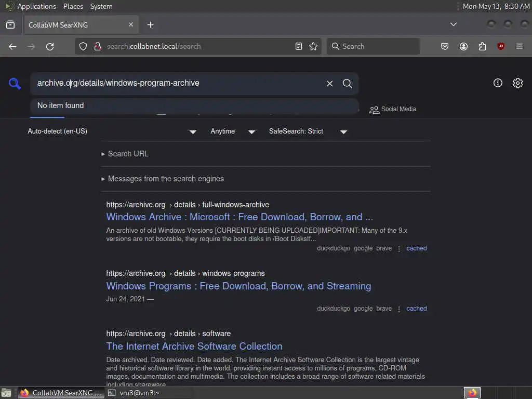This screenshot has height=399, width=532.
Task: Open uBlock Origin extension icon
Action: pos(500,46)
